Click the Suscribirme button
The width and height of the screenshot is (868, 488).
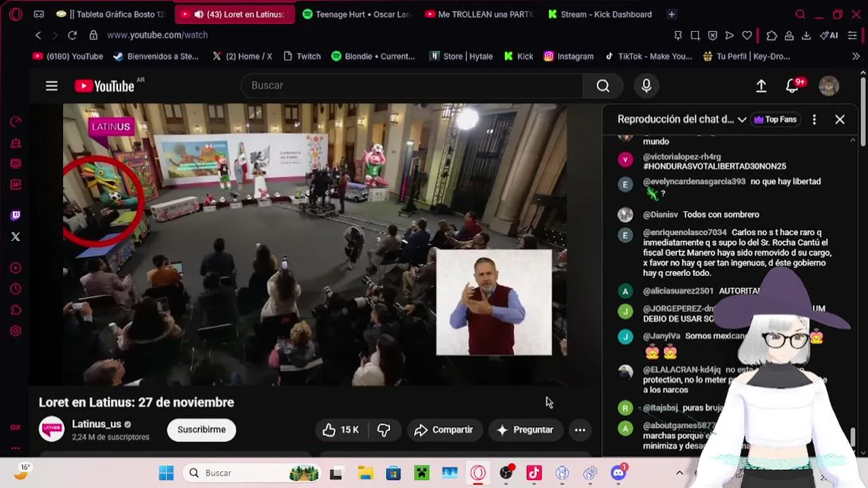pyautogui.click(x=201, y=430)
